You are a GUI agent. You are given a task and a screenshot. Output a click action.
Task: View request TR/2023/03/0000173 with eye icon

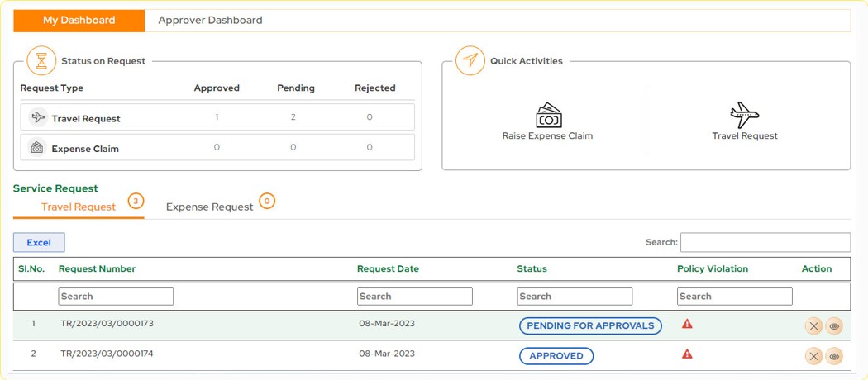[x=834, y=326]
